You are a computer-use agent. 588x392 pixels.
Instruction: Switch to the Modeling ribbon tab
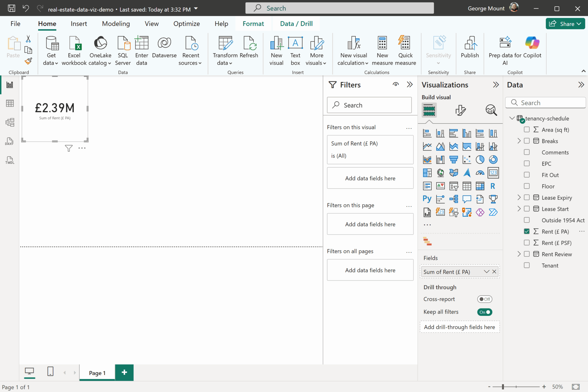(116, 24)
